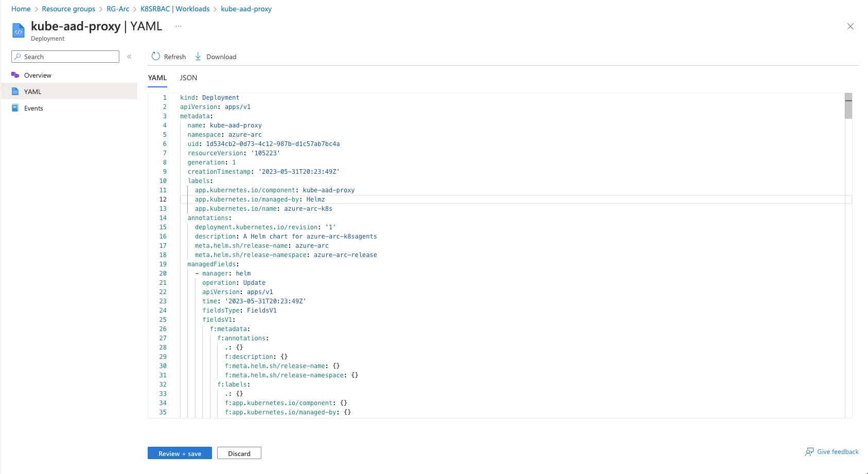Refresh the YAML view
This screenshot has width=868, height=474.
click(168, 57)
